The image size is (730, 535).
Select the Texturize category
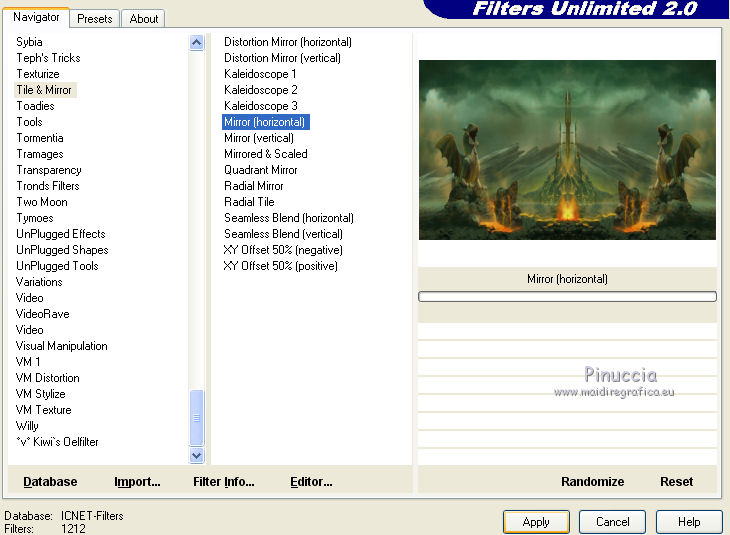(38, 74)
